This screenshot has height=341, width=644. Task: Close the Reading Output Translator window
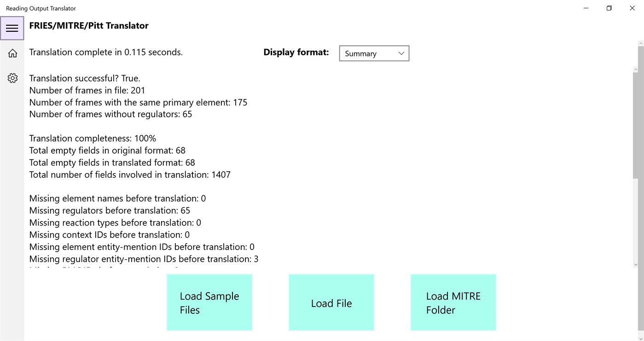pos(632,8)
